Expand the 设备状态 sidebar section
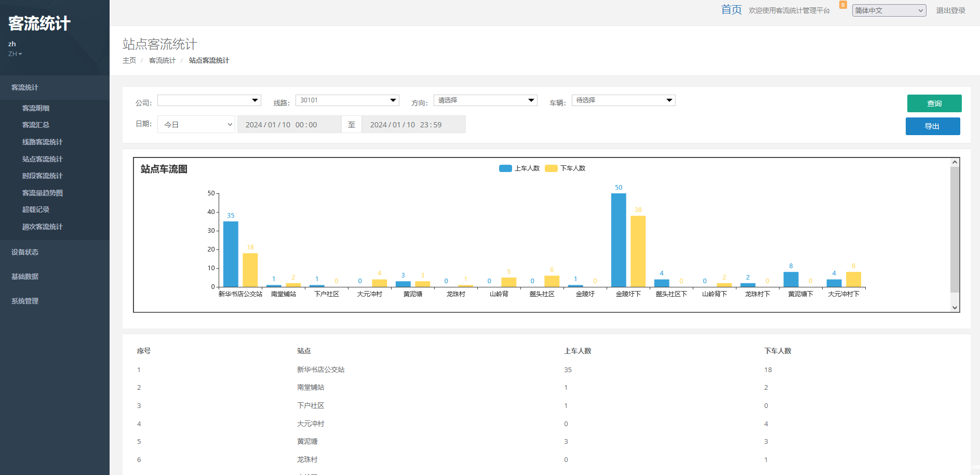This screenshot has height=475, width=980. (25, 252)
